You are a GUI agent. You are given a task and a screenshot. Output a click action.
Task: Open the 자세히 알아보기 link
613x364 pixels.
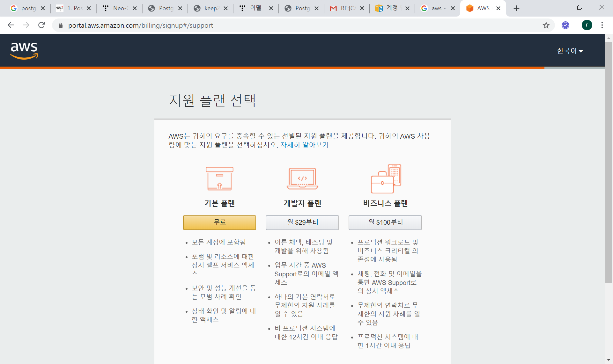click(x=304, y=145)
